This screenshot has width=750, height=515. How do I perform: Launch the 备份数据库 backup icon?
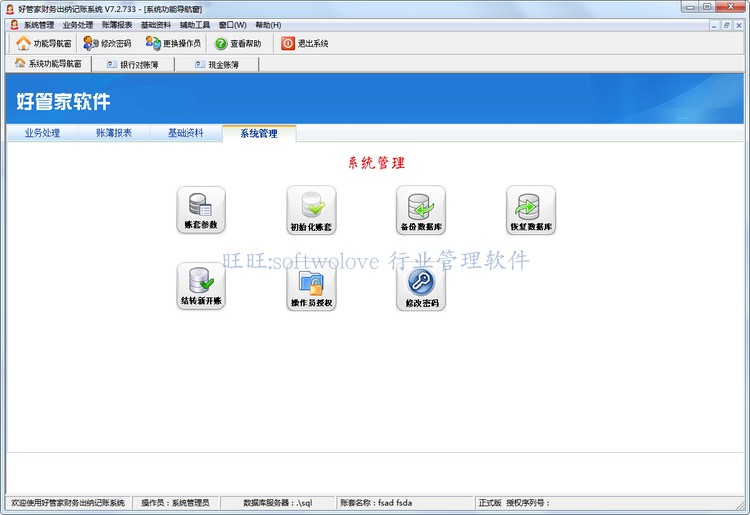point(421,210)
